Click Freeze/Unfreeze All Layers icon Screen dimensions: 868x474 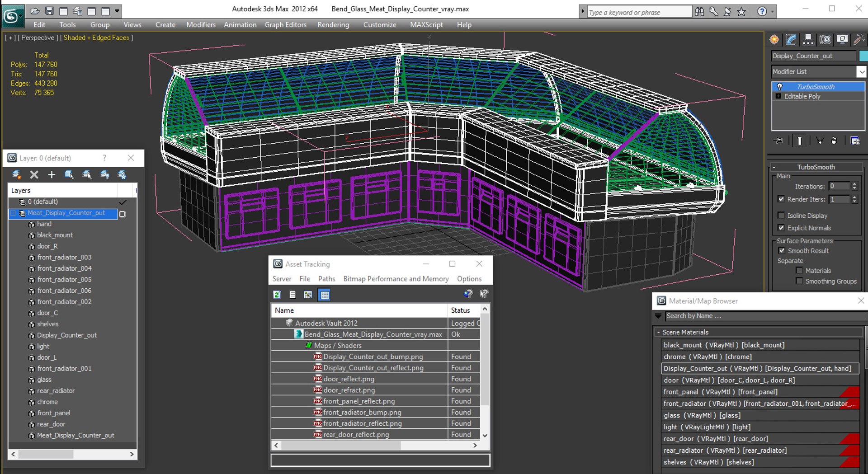[122, 174]
